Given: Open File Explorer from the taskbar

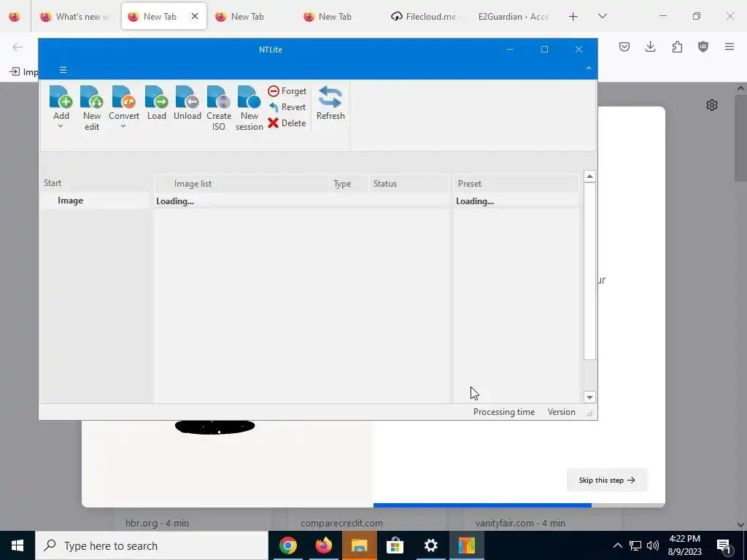Looking at the screenshot, I should coord(360,545).
